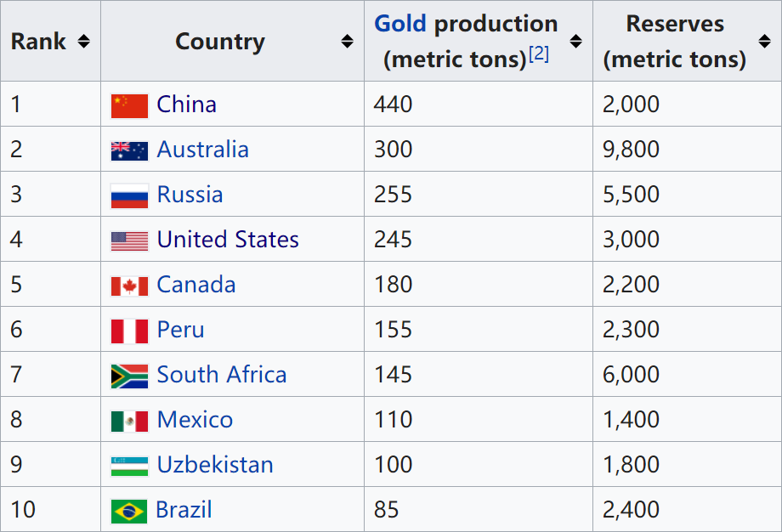The image size is (782, 532).
Task: Click the Mexico flag icon
Action: click(x=129, y=421)
